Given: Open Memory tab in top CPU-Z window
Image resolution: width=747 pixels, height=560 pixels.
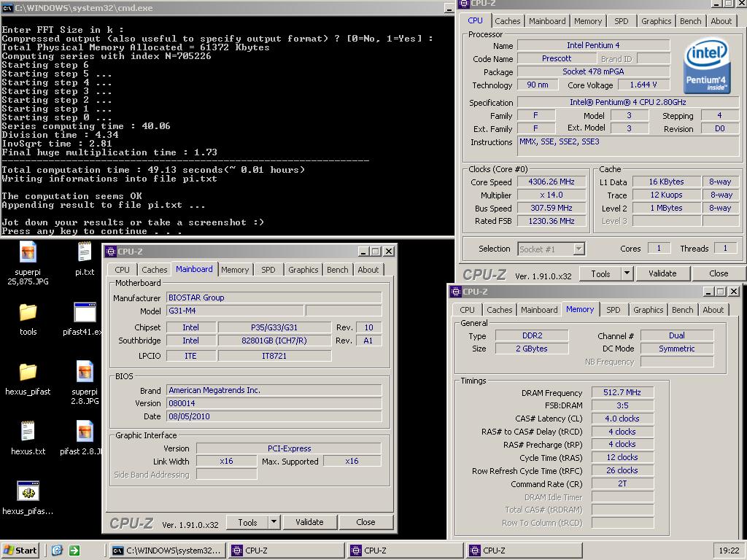Looking at the screenshot, I should click(x=587, y=21).
